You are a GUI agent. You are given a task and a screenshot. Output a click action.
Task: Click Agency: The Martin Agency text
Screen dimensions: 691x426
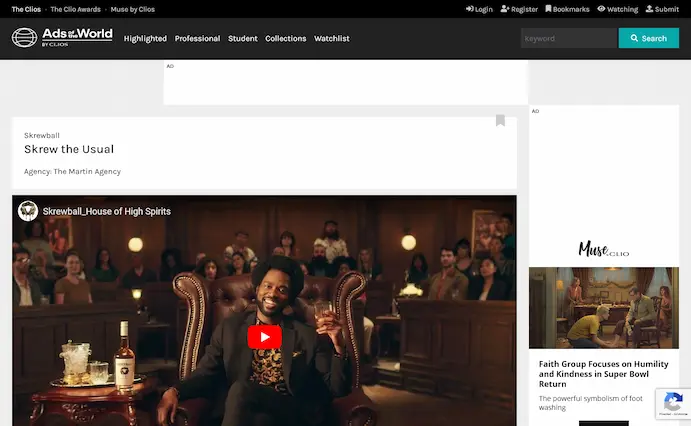click(72, 171)
